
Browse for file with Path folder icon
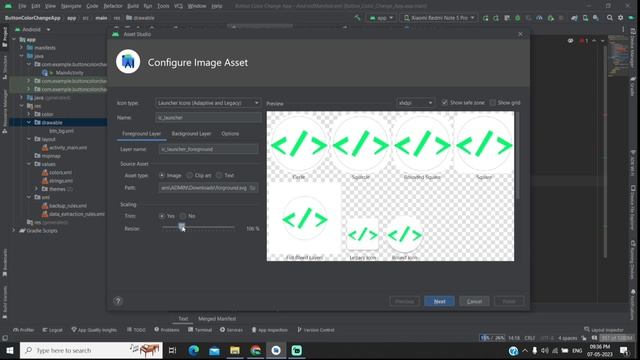click(253, 188)
